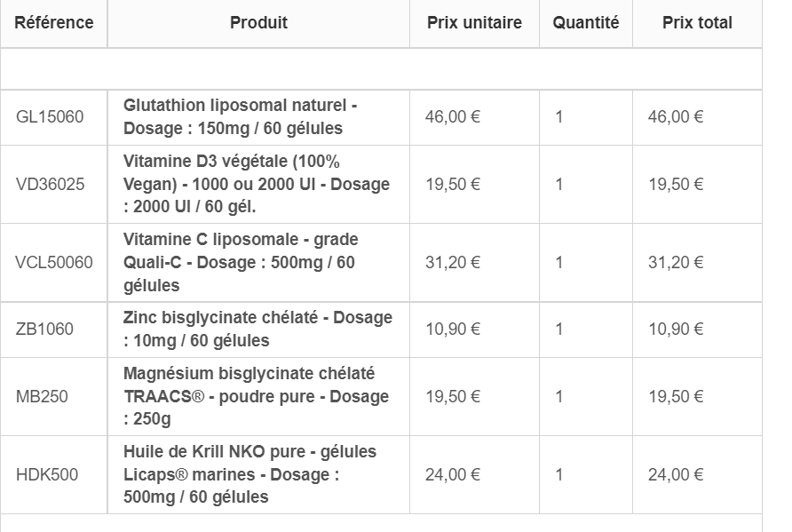Image resolution: width=792 pixels, height=532 pixels.
Task: Click reference code VD36025
Action: click(x=51, y=184)
